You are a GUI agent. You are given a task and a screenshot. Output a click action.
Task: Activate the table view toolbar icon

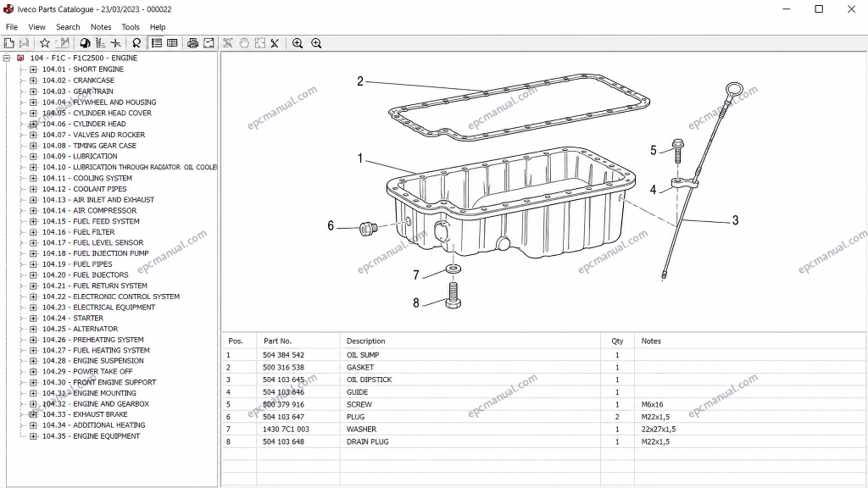click(172, 43)
